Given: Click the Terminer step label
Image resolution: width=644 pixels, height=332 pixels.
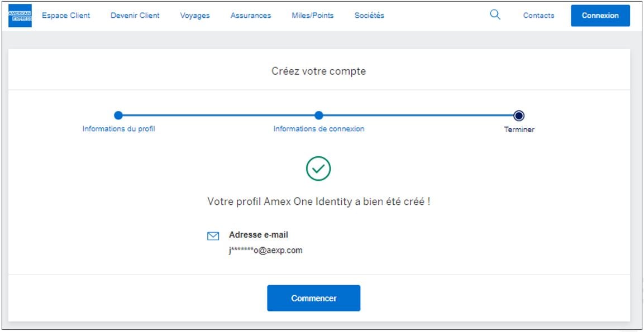Looking at the screenshot, I should [x=519, y=129].
